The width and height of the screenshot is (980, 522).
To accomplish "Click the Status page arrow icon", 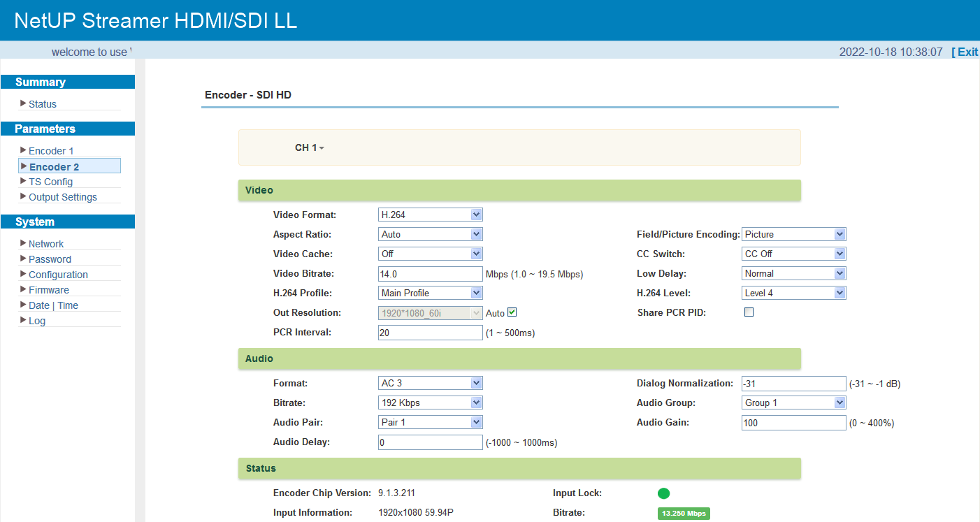I will pyautogui.click(x=24, y=103).
